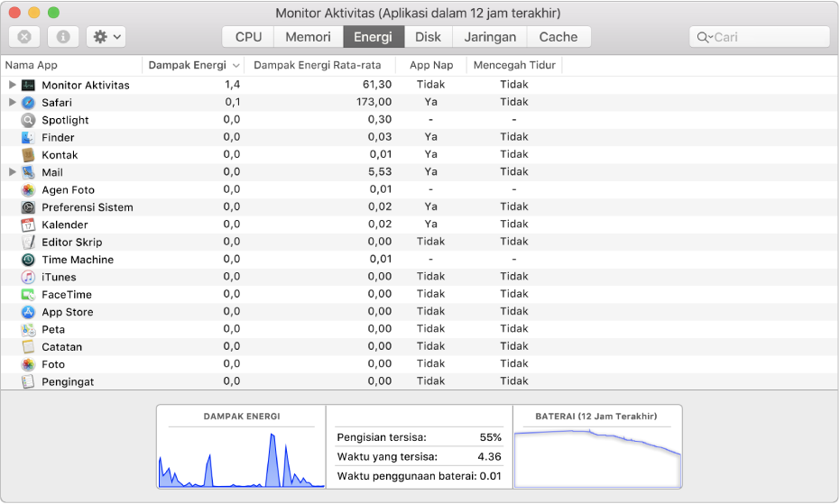
Task: Click Monitor Aktivitas value 61,30
Action: point(377,85)
